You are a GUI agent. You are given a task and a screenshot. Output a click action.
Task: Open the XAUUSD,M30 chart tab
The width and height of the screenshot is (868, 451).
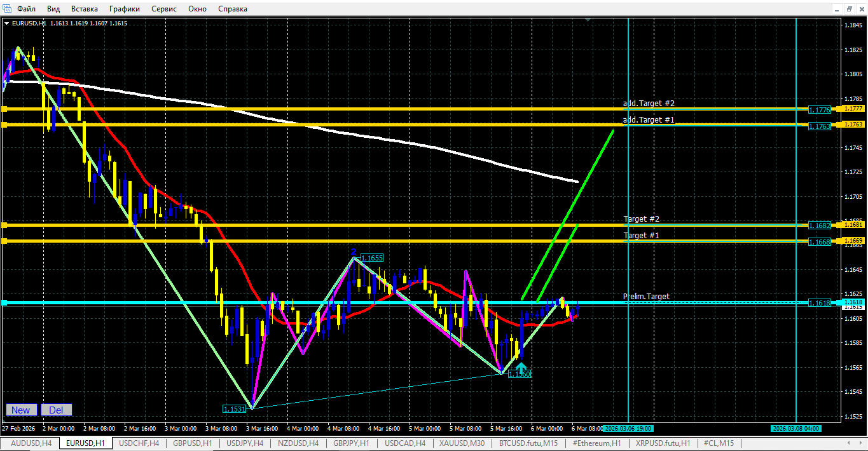tap(462, 443)
